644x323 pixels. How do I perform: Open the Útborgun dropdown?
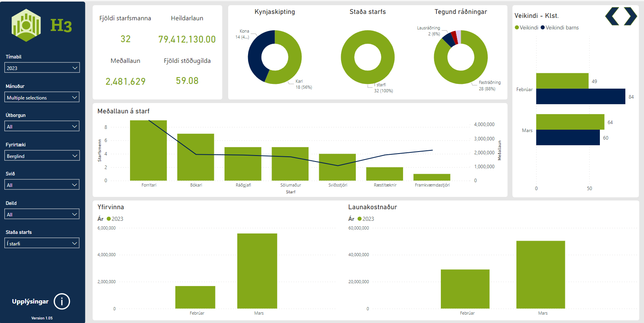42,126
